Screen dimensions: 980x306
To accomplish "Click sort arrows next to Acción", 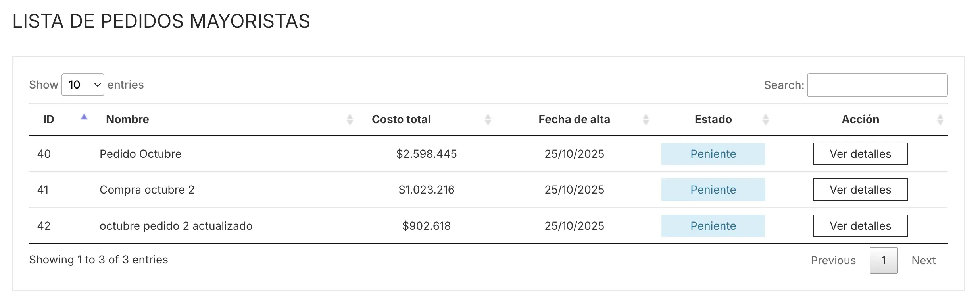I will tap(940, 120).
